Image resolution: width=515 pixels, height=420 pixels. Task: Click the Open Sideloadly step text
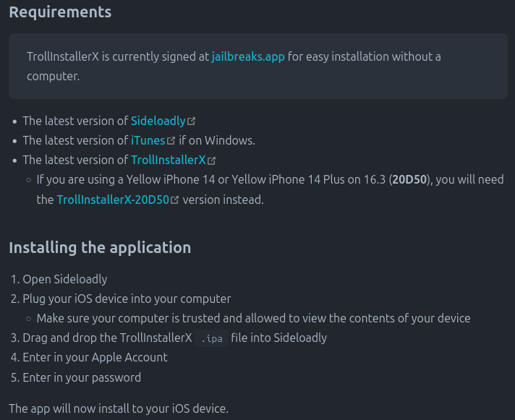pyautogui.click(x=65, y=279)
